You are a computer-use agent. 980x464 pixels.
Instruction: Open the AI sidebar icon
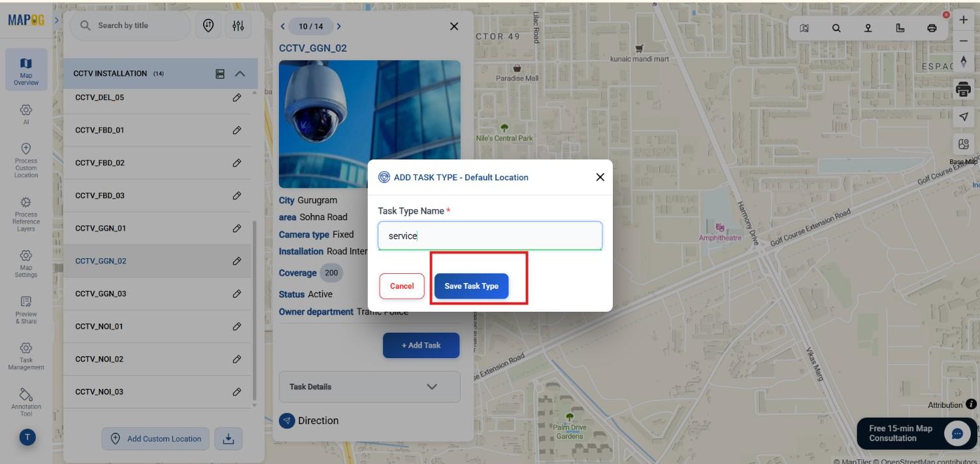[26, 114]
